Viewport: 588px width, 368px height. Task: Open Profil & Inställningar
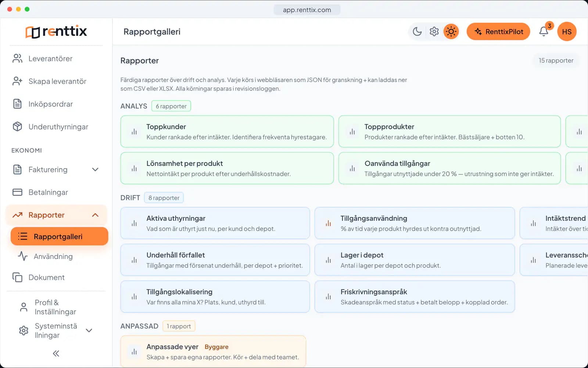56,307
